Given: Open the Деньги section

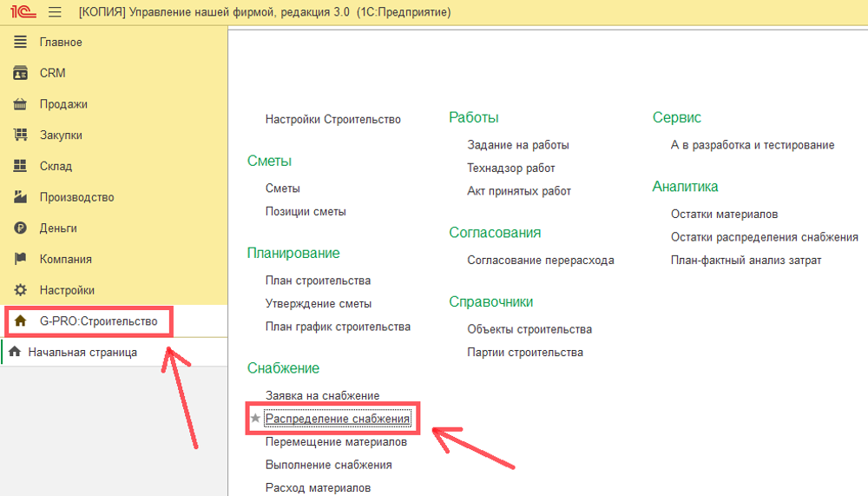Looking at the screenshot, I should pyautogui.click(x=58, y=228).
